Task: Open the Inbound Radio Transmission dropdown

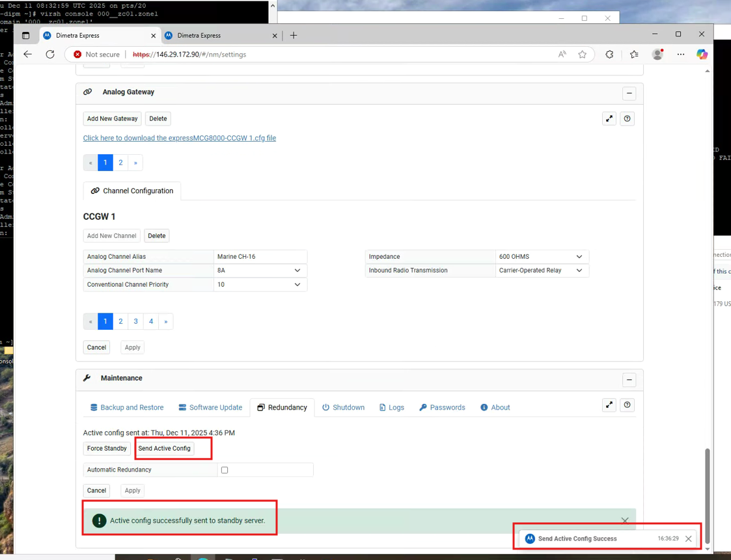Action: point(542,271)
